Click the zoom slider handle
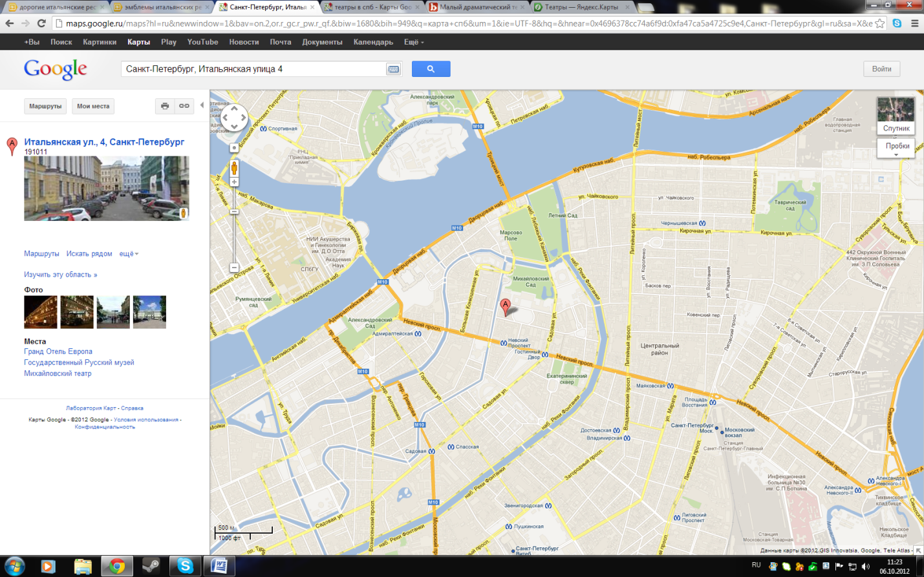 [234, 211]
